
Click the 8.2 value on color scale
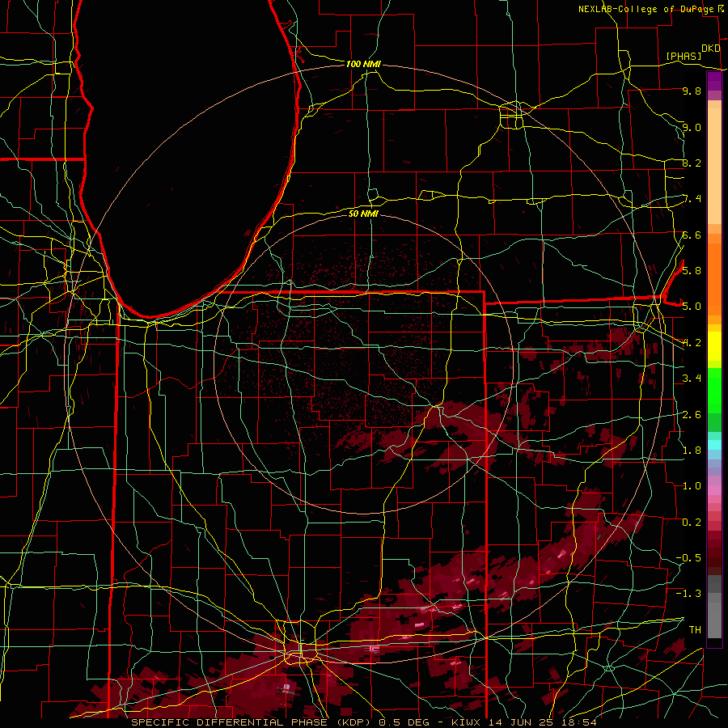click(692, 163)
